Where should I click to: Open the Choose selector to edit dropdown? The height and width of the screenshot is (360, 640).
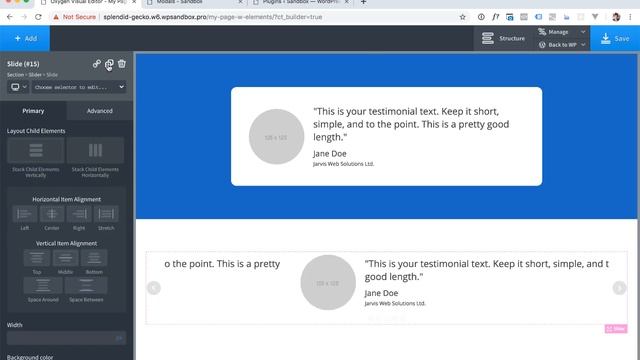(79, 87)
